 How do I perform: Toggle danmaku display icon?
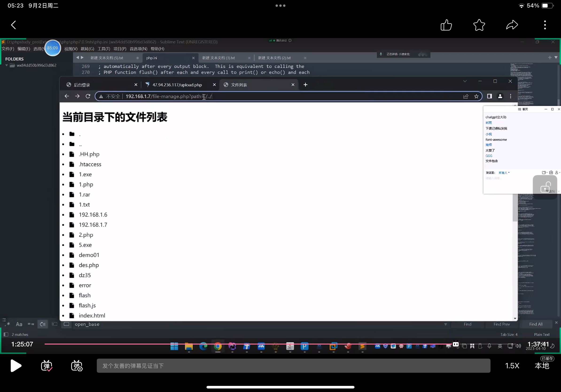(x=47, y=366)
